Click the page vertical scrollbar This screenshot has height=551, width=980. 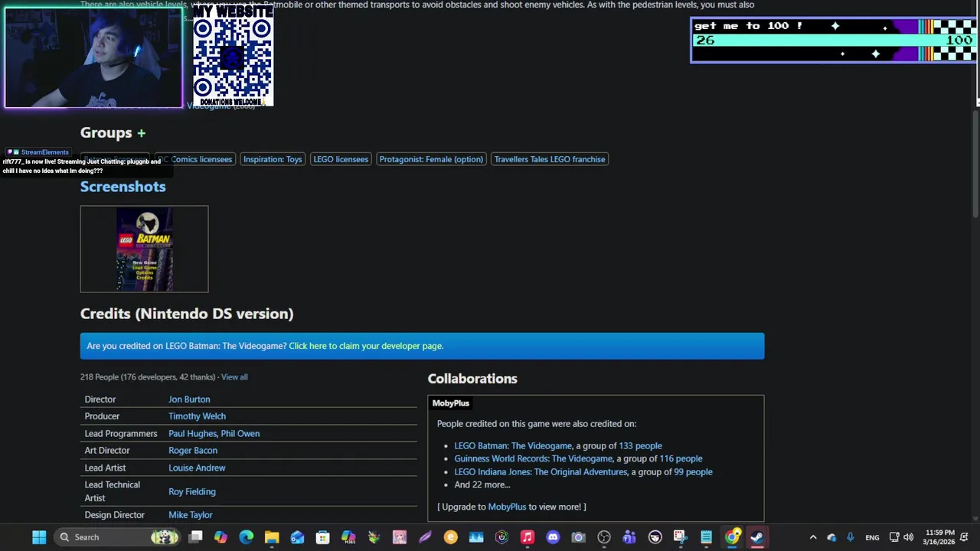click(975, 165)
